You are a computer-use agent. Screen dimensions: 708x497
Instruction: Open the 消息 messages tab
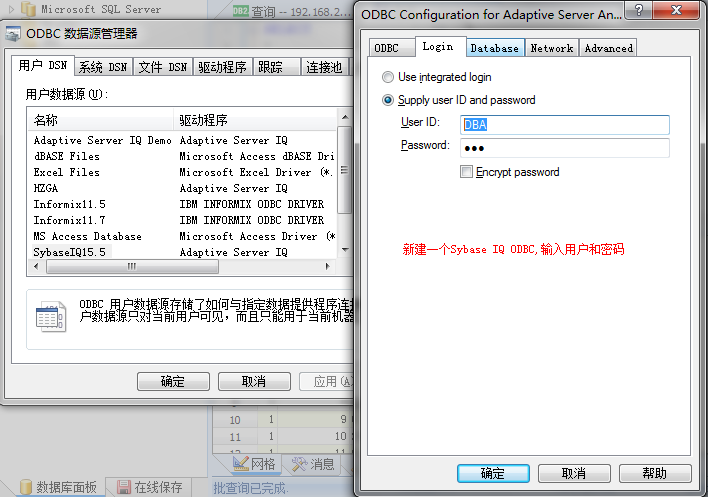[313, 464]
